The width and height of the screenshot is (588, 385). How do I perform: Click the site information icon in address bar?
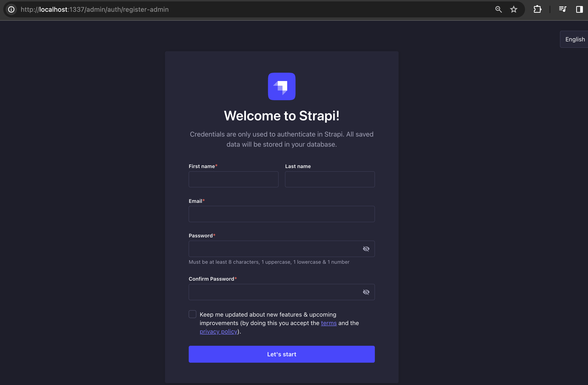(11, 9)
